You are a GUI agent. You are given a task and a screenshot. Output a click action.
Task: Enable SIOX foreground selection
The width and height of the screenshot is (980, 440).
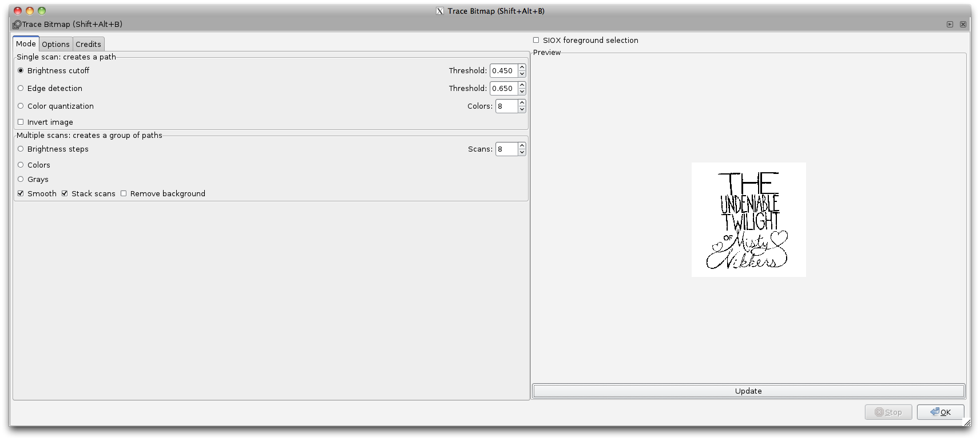pyautogui.click(x=536, y=40)
